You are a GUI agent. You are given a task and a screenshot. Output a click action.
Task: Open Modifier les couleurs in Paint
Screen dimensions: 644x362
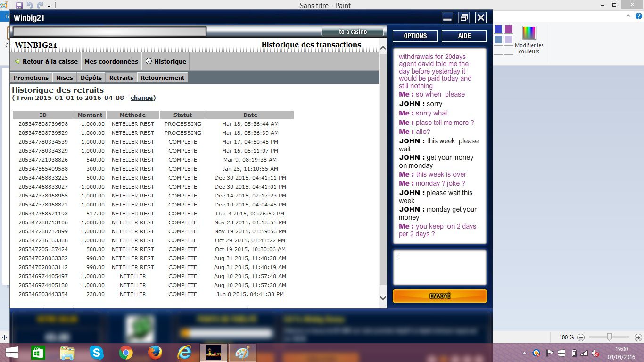(529, 40)
